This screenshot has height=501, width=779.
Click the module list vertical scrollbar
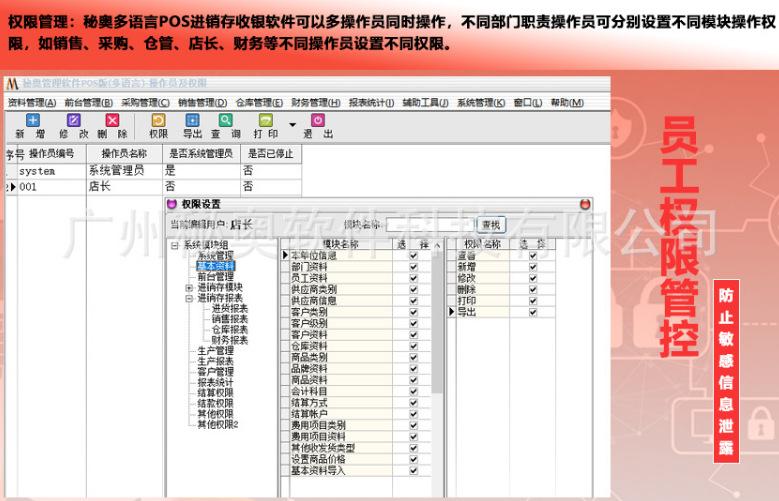437,323
